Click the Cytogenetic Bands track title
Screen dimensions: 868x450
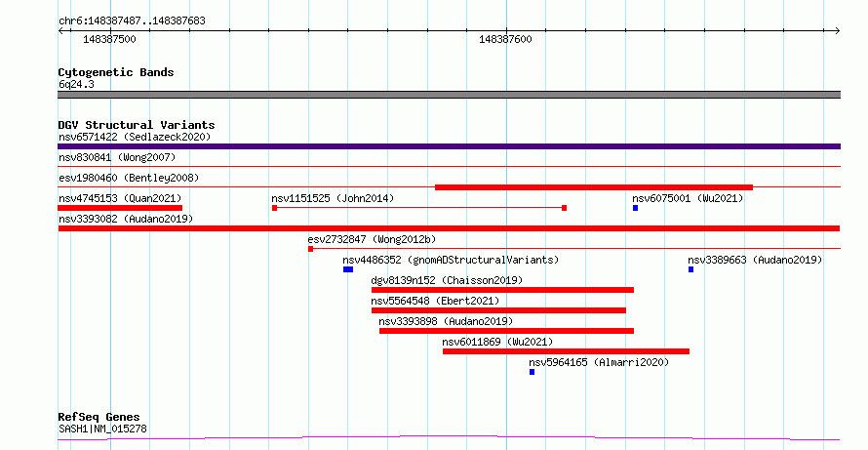tap(116, 72)
